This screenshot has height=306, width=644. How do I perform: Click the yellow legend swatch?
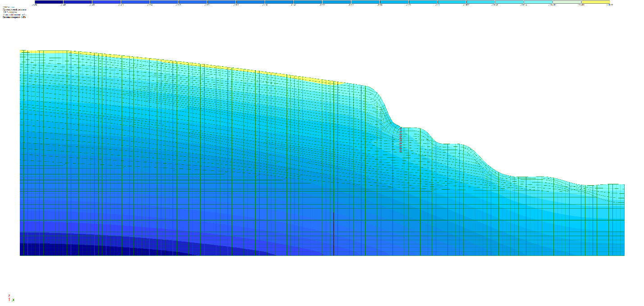tap(595, 2)
